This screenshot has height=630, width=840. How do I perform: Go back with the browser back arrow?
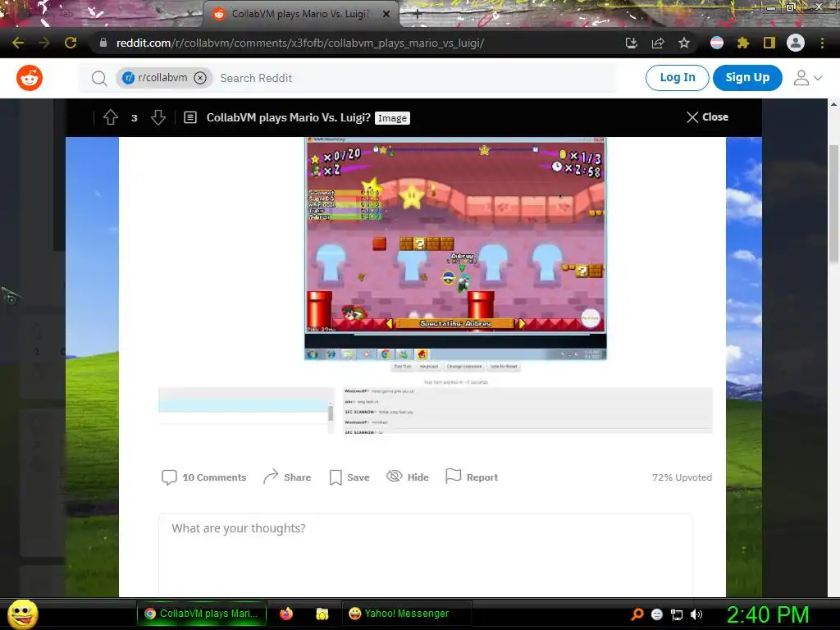pos(18,43)
